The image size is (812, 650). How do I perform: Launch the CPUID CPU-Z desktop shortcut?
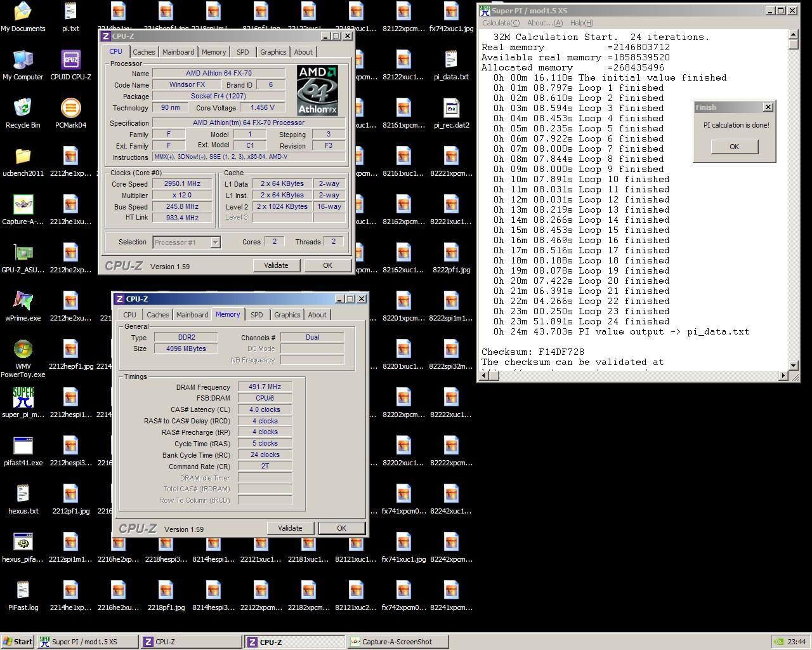[70, 65]
